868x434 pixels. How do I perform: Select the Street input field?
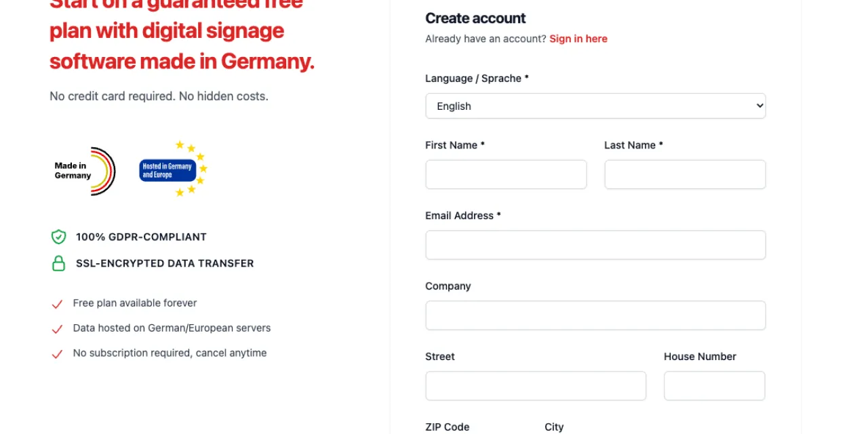(536, 386)
